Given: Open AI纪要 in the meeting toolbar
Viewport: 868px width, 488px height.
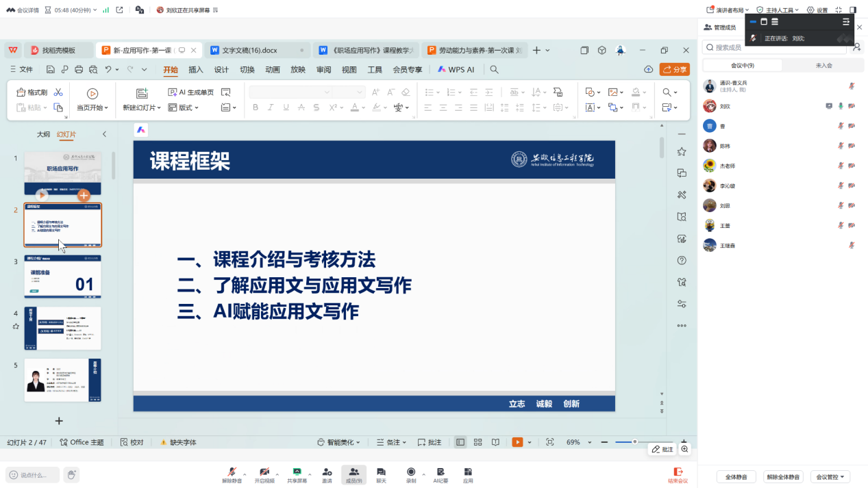Looking at the screenshot, I should tap(441, 474).
